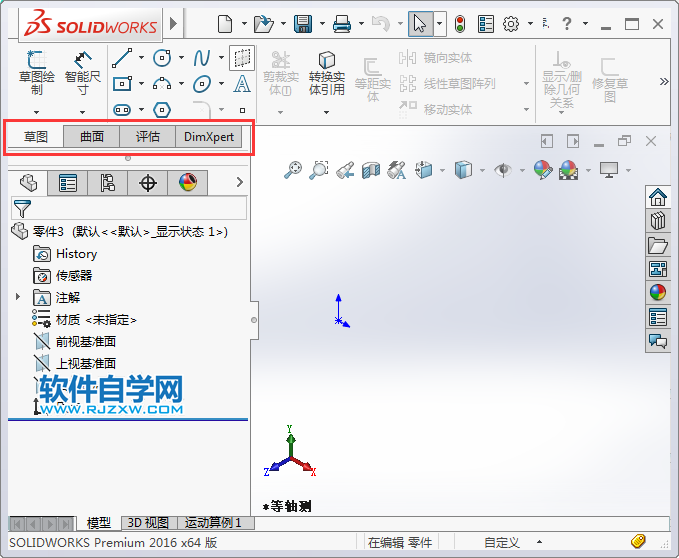The height and width of the screenshot is (558, 679).
Task: Expand the SOLIDWORKS menu flyout arrow
Action: pyautogui.click(x=174, y=23)
